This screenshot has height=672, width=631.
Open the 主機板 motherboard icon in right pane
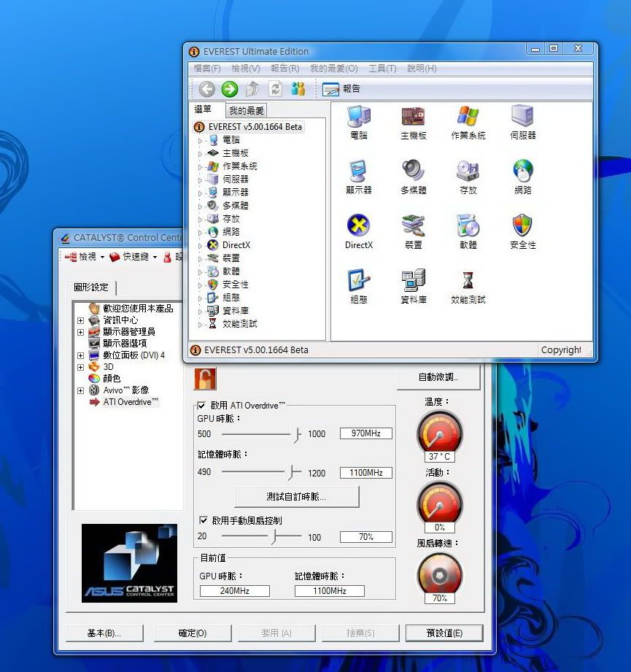pos(414,123)
